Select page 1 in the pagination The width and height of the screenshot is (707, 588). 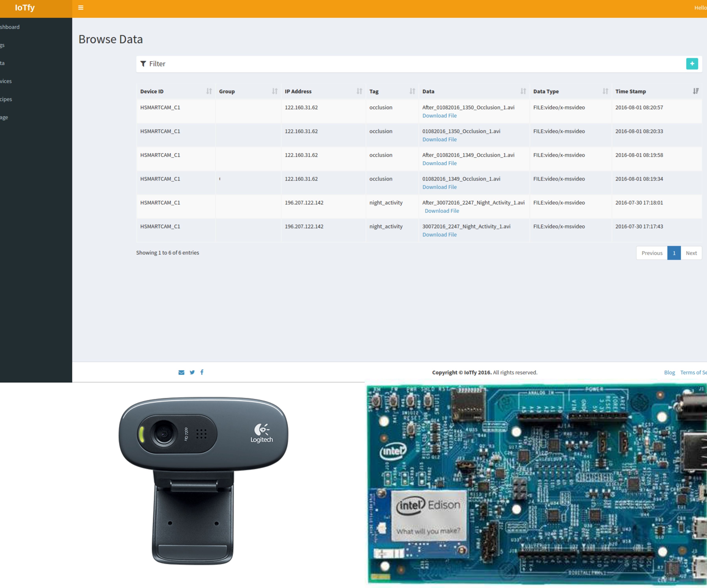(x=674, y=253)
